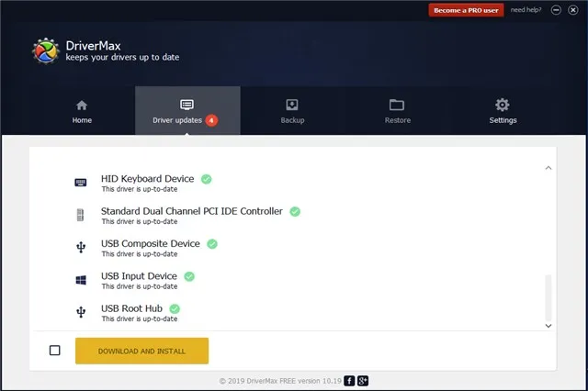Click the Restore folder icon

pos(397,105)
